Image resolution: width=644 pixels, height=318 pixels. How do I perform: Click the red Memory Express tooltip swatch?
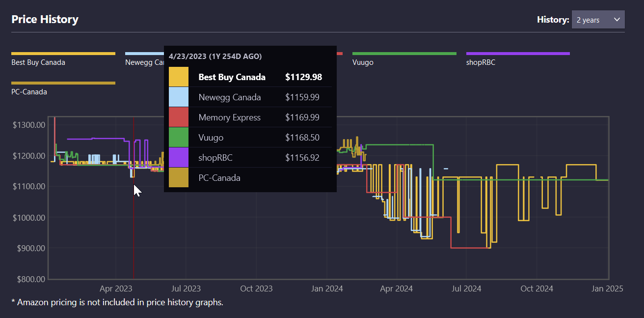[178, 117]
